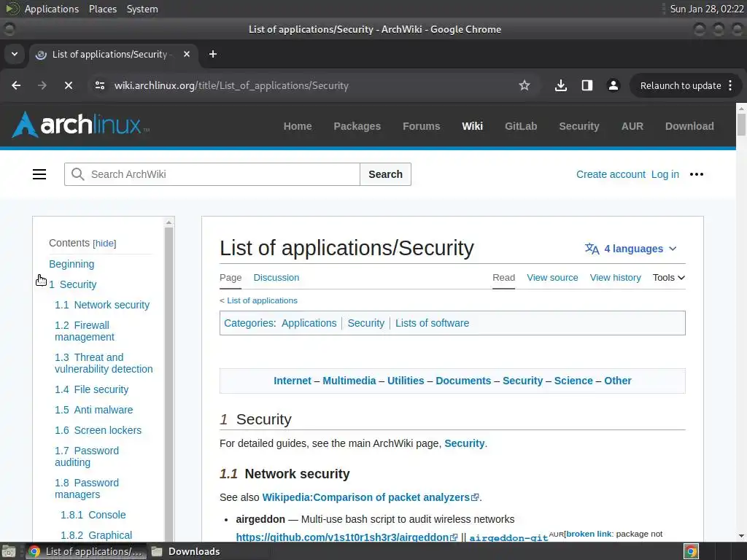
Task: Click the page vertical scrollbar thumb
Action: click(x=741, y=125)
